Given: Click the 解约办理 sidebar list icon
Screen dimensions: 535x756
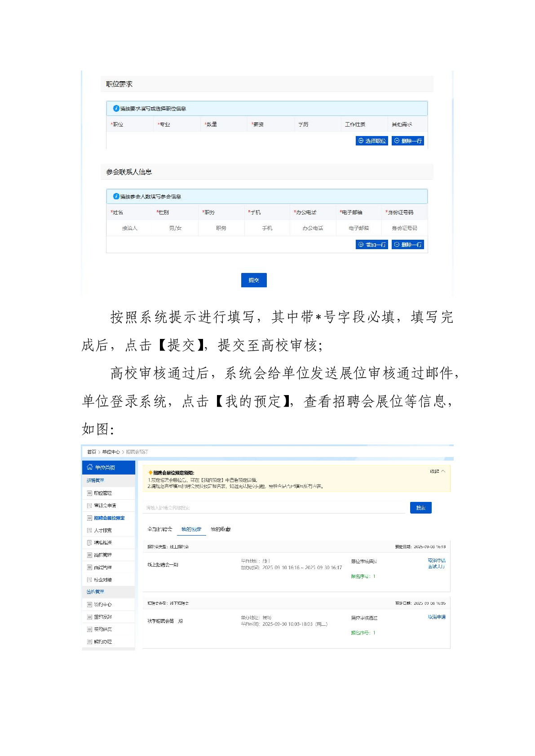Looking at the screenshot, I should pyautogui.click(x=89, y=642).
